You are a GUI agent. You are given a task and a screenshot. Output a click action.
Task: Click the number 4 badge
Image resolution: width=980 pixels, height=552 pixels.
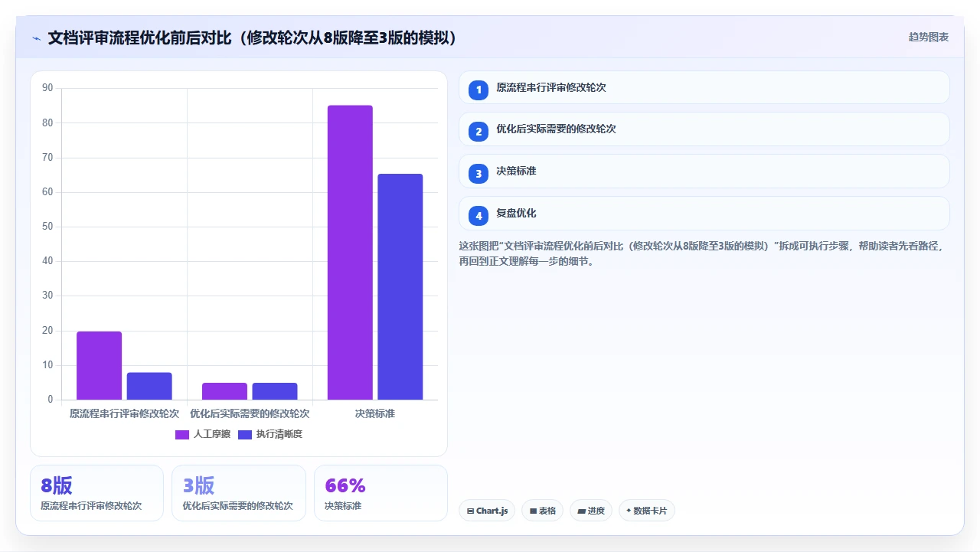[x=479, y=215]
